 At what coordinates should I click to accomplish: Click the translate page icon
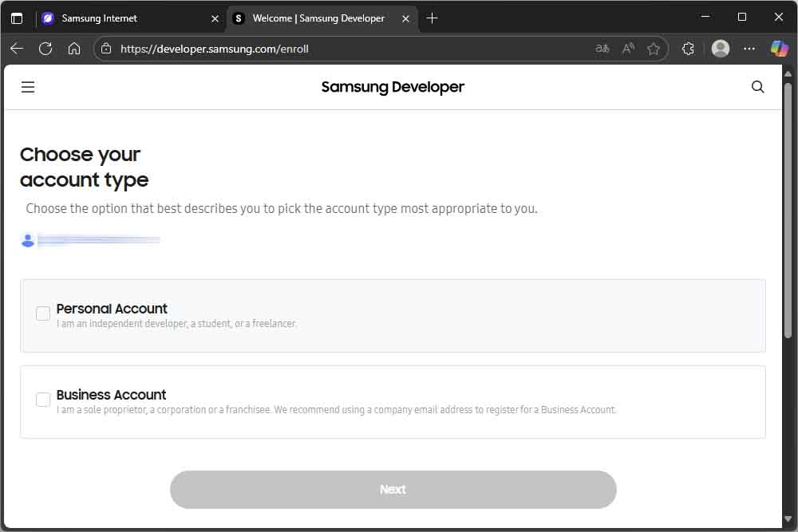tap(602, 49)
